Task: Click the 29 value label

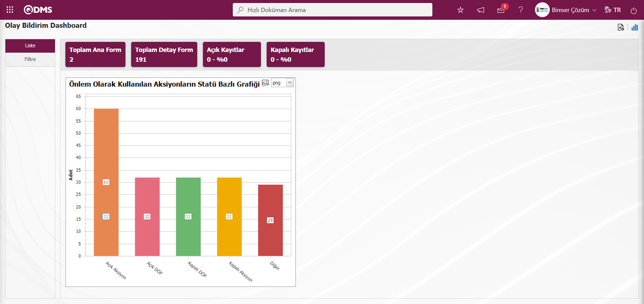Action: click(x=270, y=220)
